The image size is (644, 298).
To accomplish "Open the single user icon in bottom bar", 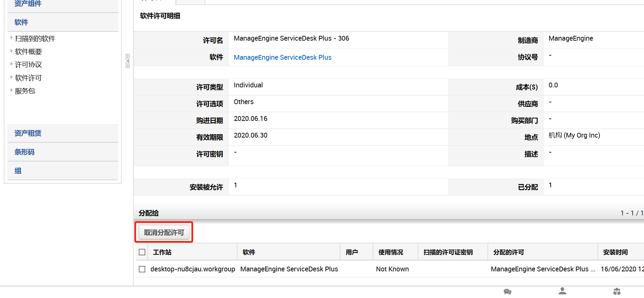I will [x=562, y=291].
